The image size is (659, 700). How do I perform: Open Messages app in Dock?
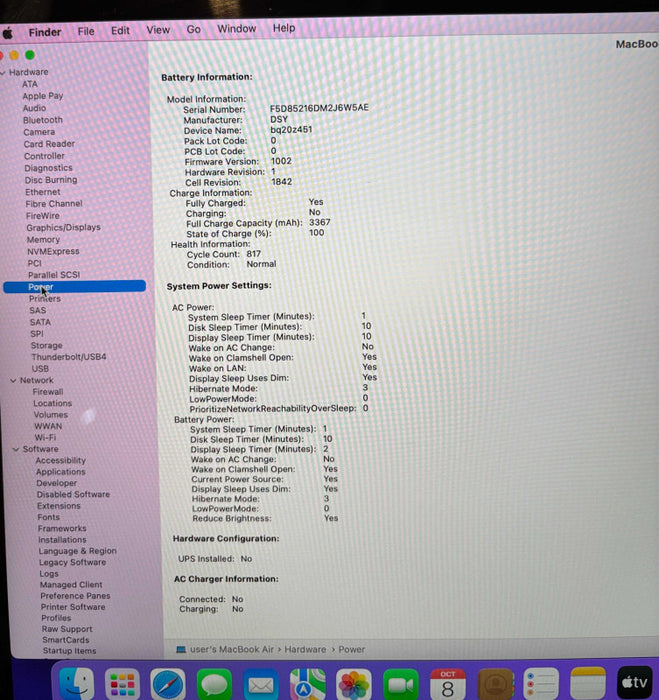(214, 684)
